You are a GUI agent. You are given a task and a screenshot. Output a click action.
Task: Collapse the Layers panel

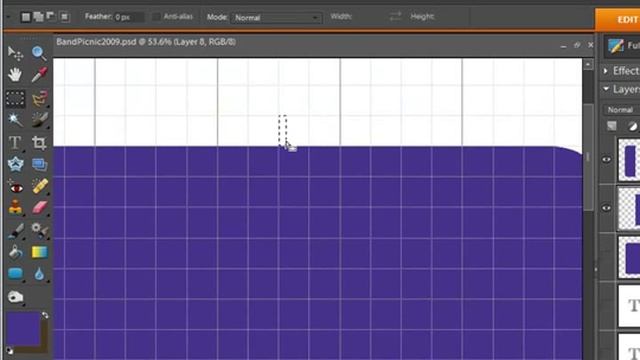coord(606,89)
